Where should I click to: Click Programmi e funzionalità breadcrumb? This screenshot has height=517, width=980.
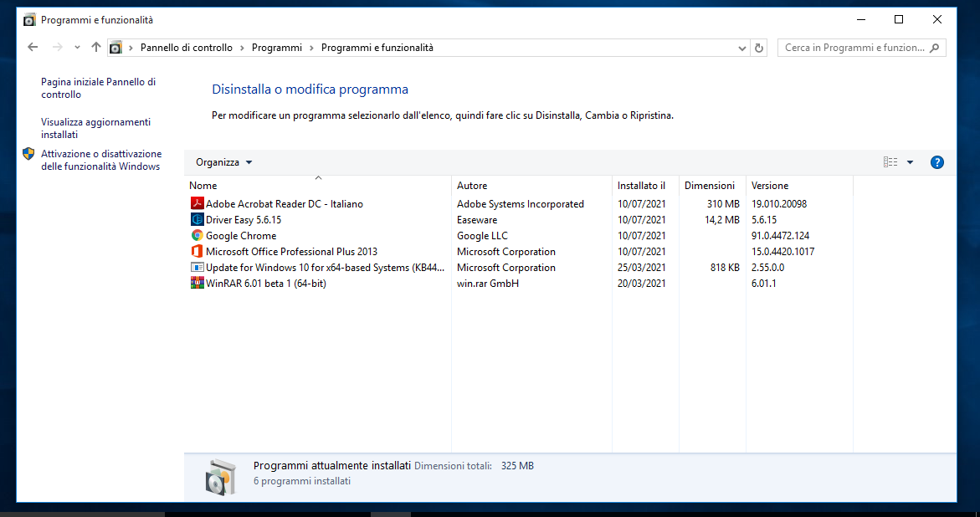pos(377,48)
